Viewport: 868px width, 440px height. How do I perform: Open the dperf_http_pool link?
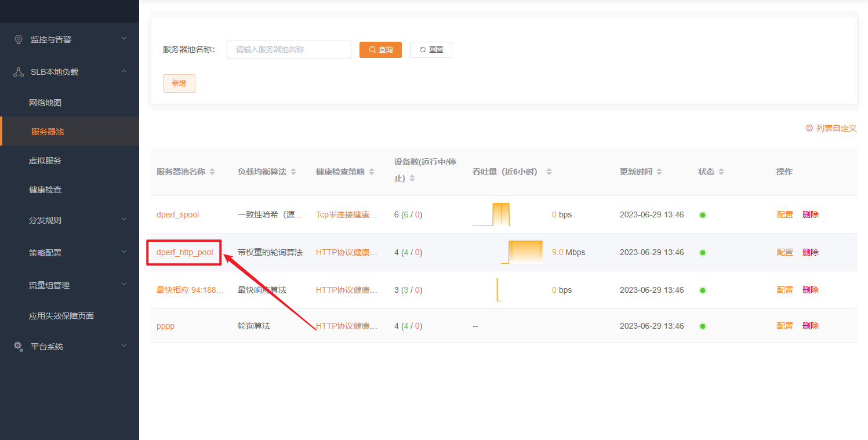click(x=185, y=252)
